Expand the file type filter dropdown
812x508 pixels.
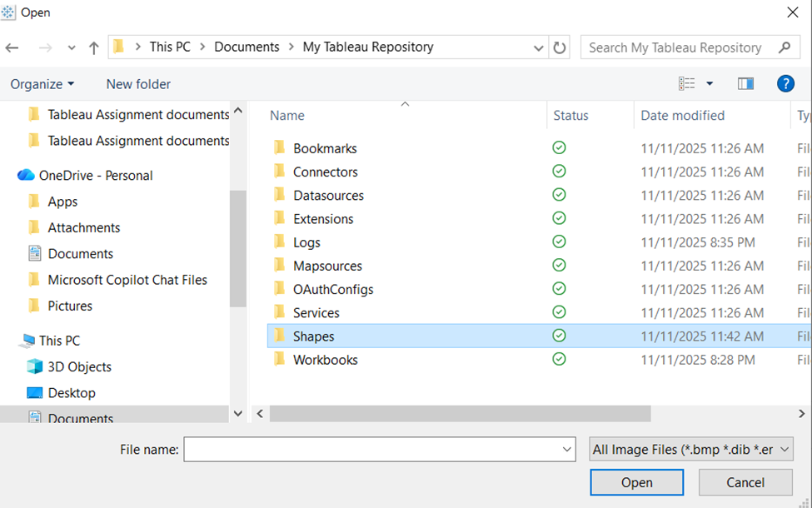pos(690,450)
